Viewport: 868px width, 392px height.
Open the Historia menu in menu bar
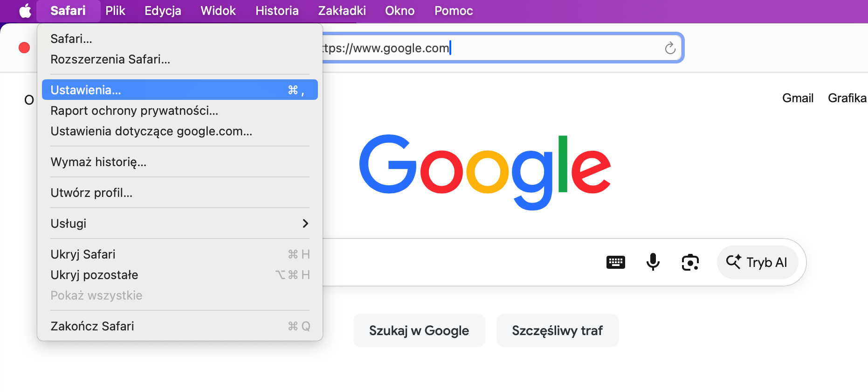tap(277, 11)
